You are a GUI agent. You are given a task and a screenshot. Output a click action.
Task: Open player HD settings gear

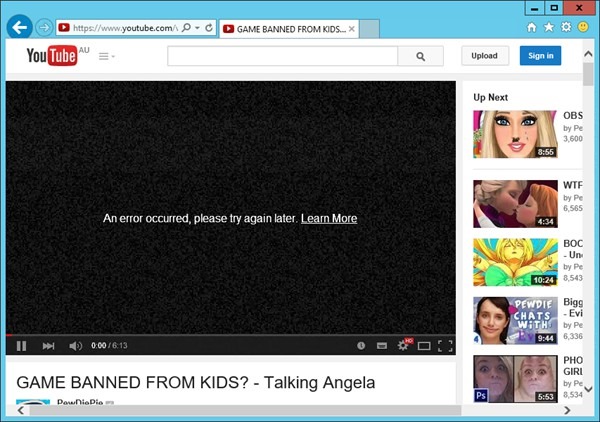(403, 345)
